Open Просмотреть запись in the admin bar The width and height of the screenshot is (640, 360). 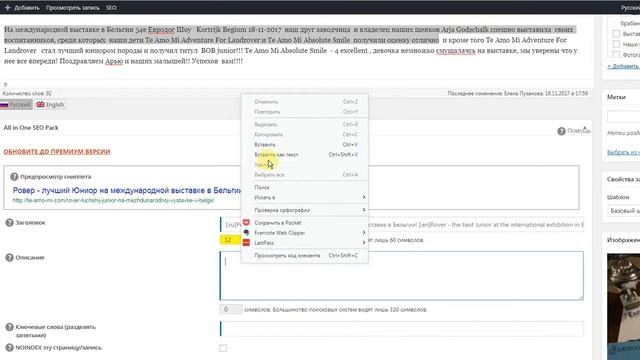click(x=72, y=7)
